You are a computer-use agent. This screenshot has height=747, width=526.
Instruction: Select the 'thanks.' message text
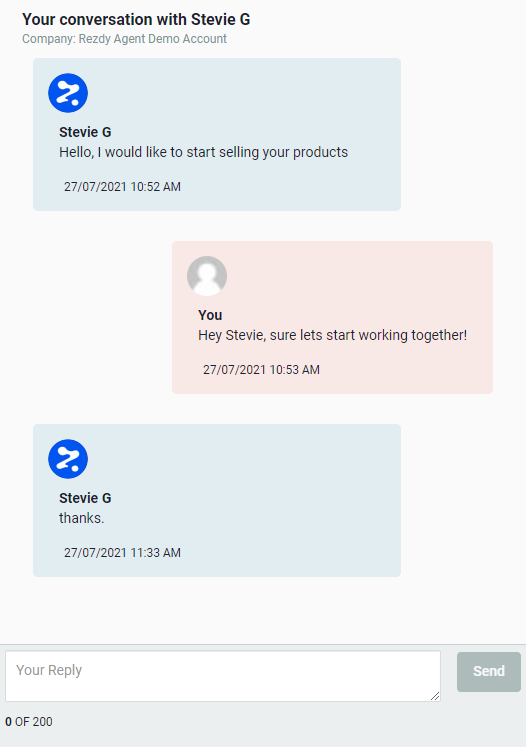81,518
